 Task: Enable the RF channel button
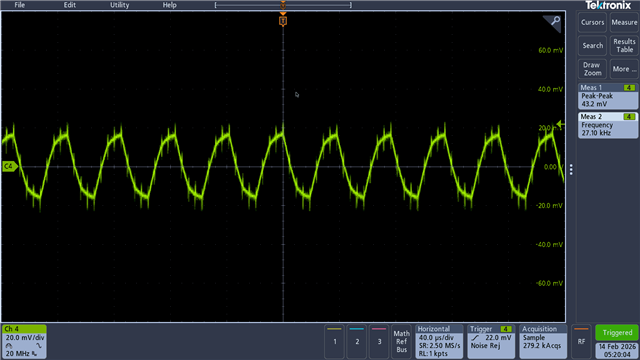pos(581,342)
